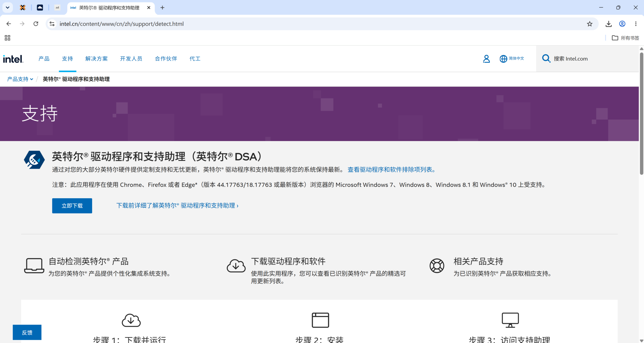Screen dimensions: 644x343
Task: Open the tab search dropdown arrow
Action: pyautogui.click(x=8, y=8)
